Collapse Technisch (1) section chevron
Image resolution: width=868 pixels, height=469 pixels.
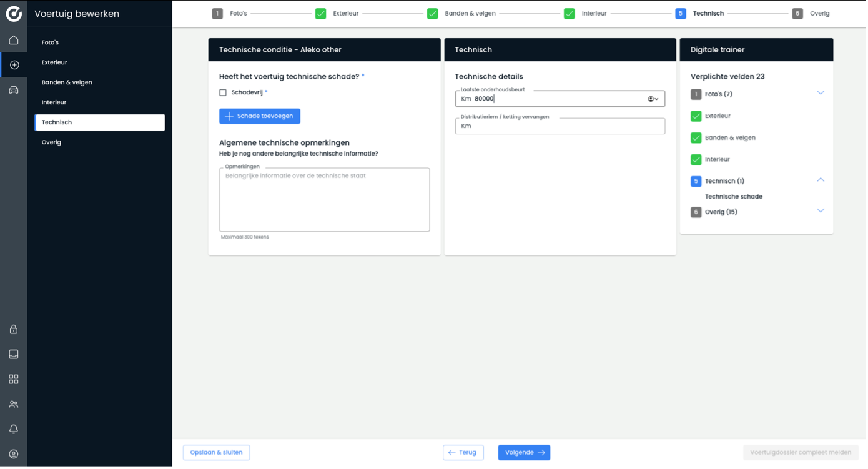[821, 180]
